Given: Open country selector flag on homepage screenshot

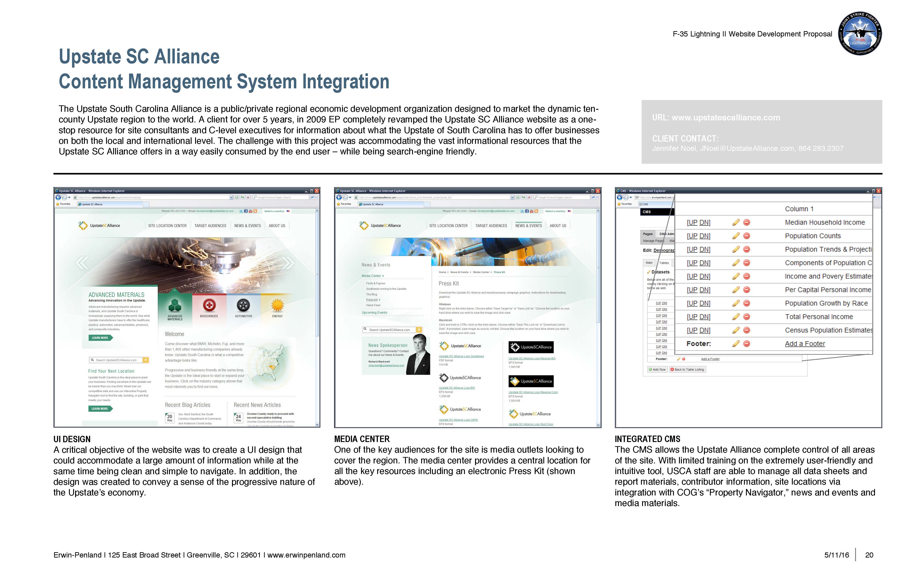Looking at the screenshot, I should click(288, 211).
